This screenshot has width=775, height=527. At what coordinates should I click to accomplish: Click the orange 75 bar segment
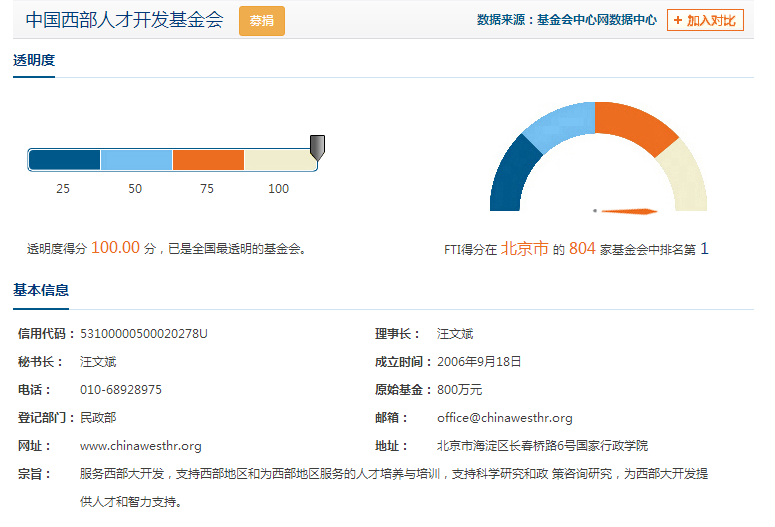pyautogui.click(x=208, y=160)
